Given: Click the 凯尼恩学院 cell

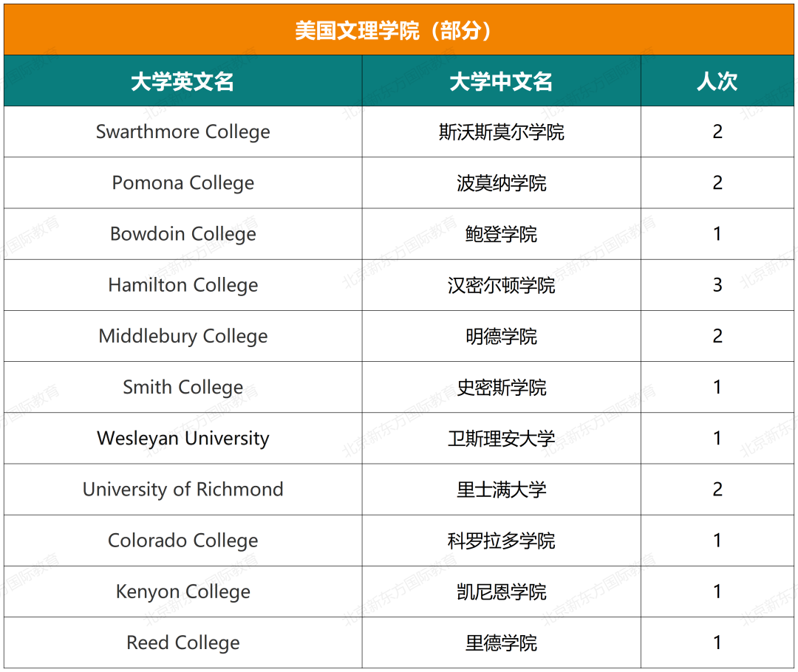Looking at the screenshot, I should 501,592.
